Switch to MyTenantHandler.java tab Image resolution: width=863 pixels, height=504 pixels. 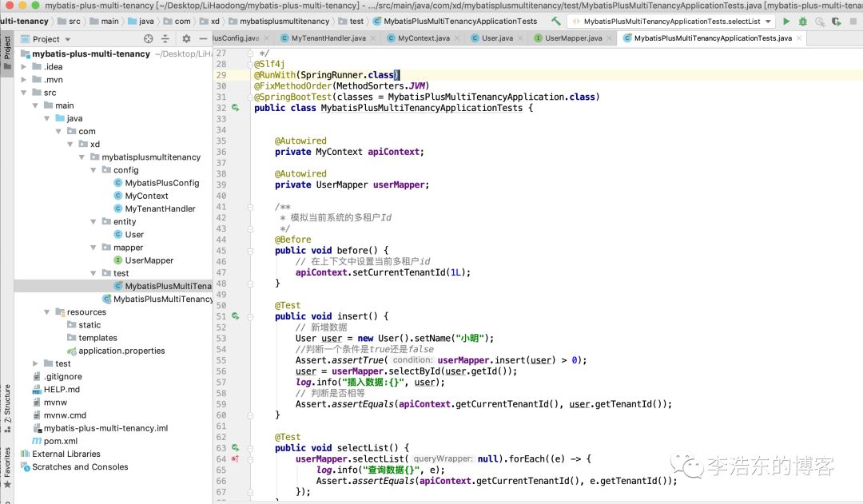328,38
